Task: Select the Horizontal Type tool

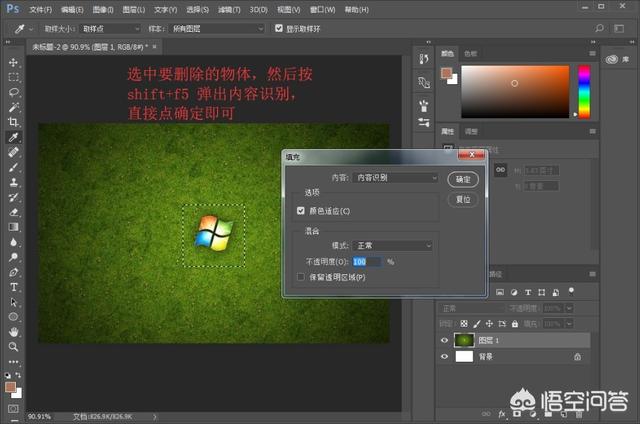Action: tap(14, 287)
